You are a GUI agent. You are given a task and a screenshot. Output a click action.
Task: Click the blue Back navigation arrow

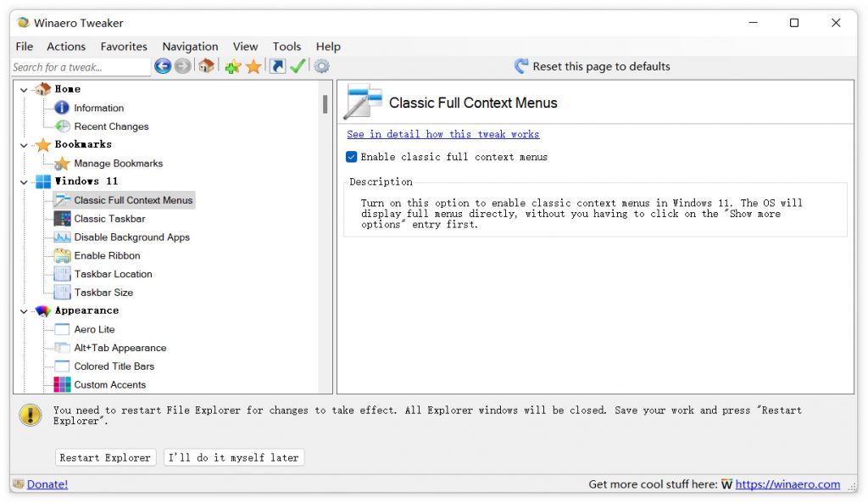163,66
